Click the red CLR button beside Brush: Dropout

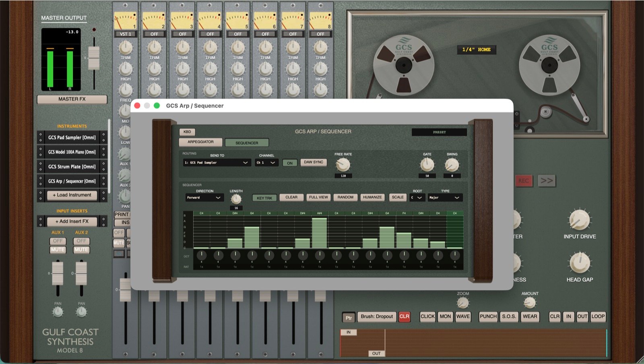pos(404,316)
